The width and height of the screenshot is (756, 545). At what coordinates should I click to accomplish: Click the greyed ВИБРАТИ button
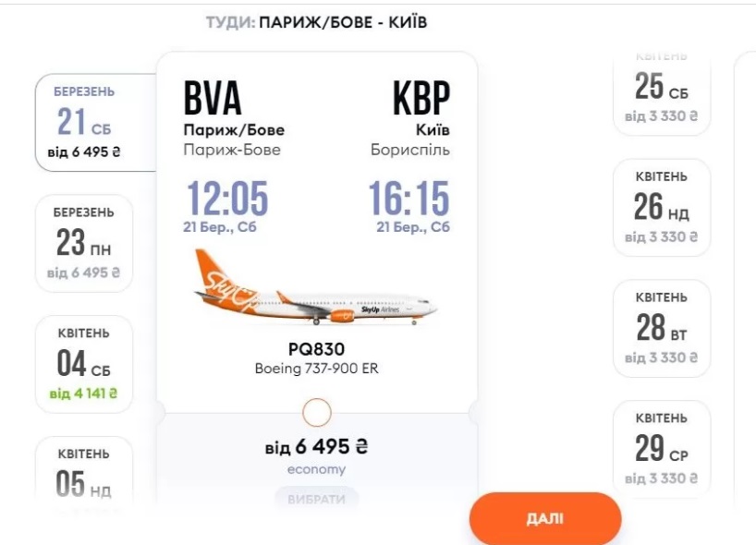[316, 499]
